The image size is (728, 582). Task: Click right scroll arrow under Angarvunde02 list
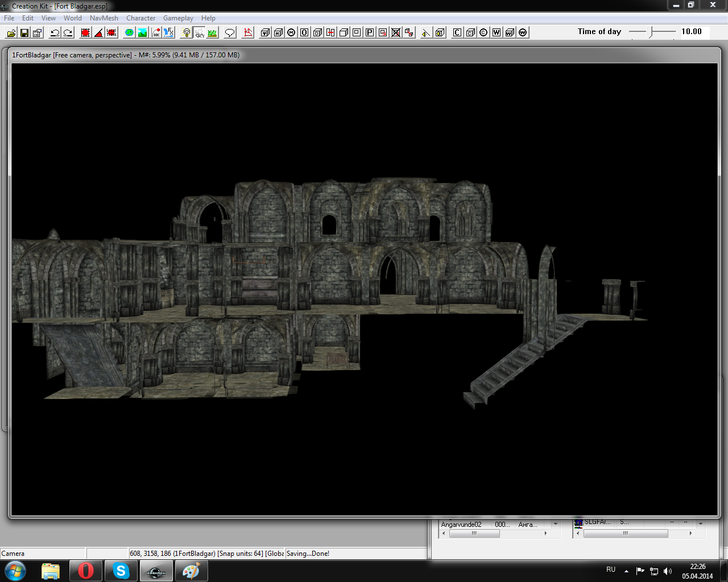click(x=545, y=534)
